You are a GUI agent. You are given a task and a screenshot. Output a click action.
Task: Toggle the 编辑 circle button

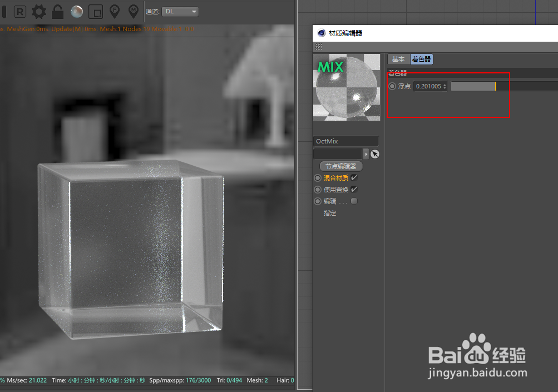click(x=318, y=201)
